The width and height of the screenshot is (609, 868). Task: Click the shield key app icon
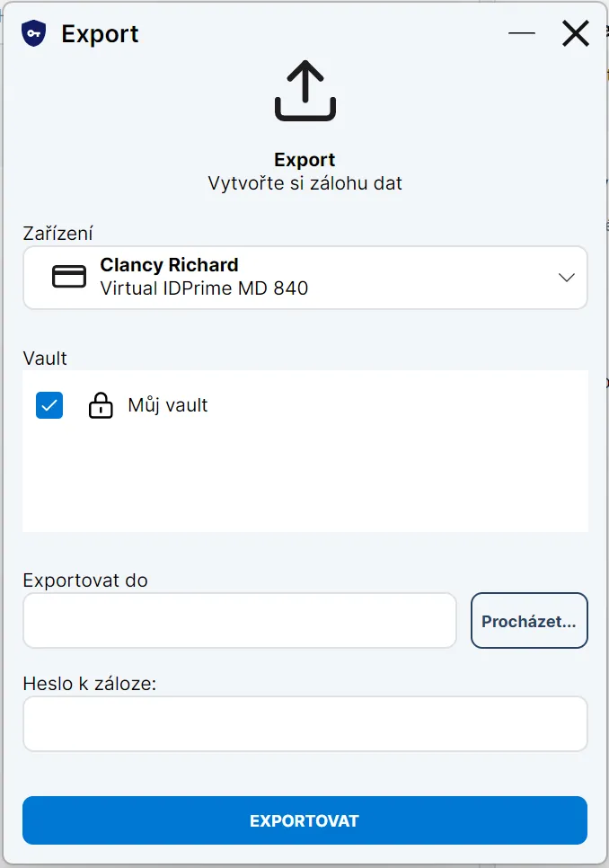tap(33, 33)
